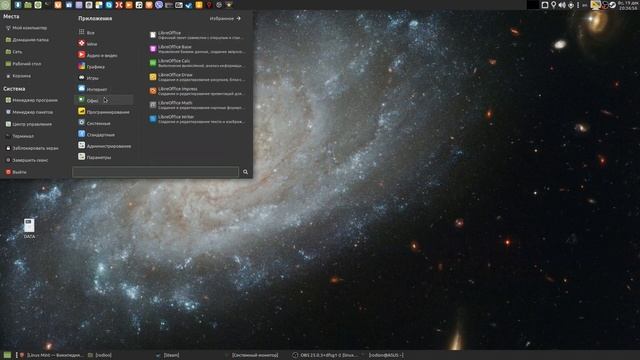This screenshot has height=360, width=640.
Task: Select the Игры category
Action: tap(104, 78)
